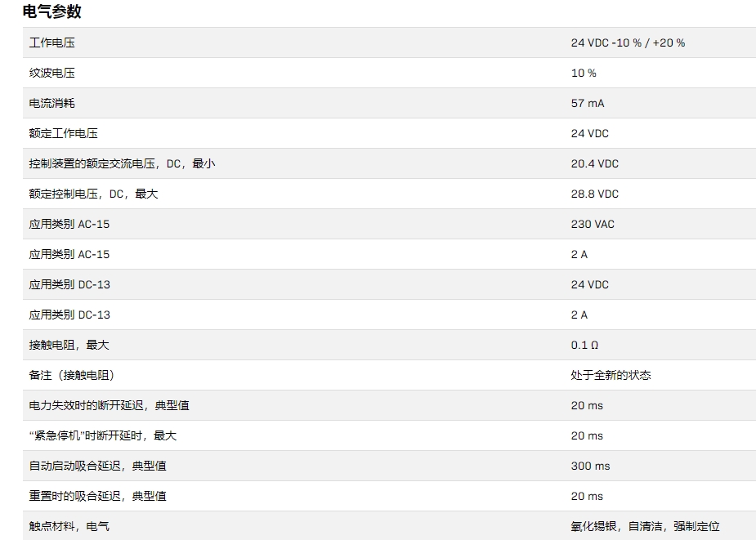The height and width of the screenshot is (540, 756).
Task: Select the 额定工作电压 row label
Action: coord(63,133)
